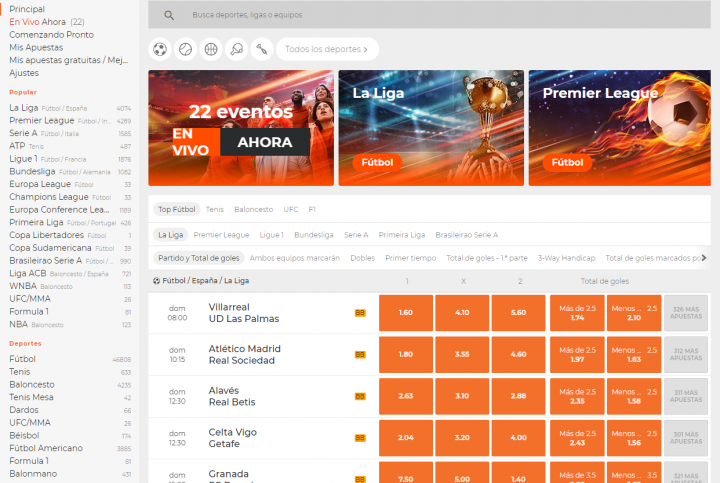Select Serie A league tab
720x483 pixels.
pyautogui.click(x=356, y=235)
